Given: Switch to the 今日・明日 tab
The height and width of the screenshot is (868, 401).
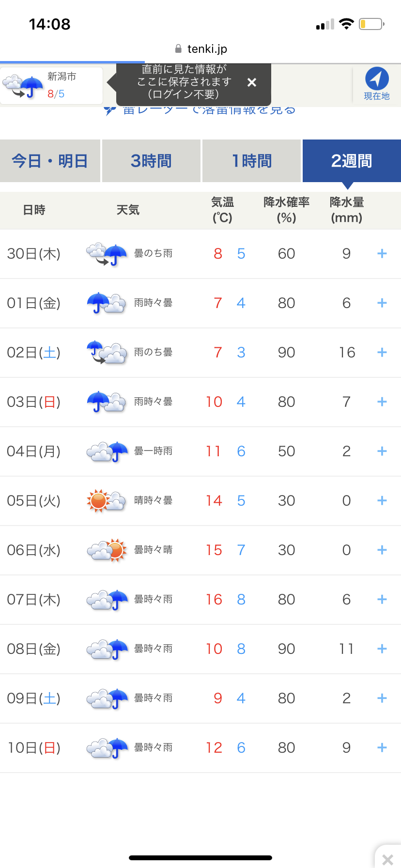Looking at the screenshot, I should [x=50, y=161].
